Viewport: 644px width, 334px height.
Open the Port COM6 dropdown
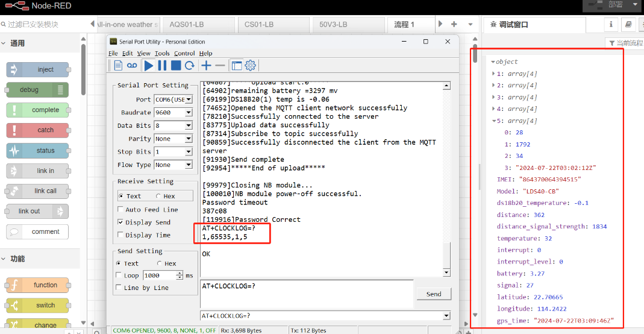tap(189, 99)
